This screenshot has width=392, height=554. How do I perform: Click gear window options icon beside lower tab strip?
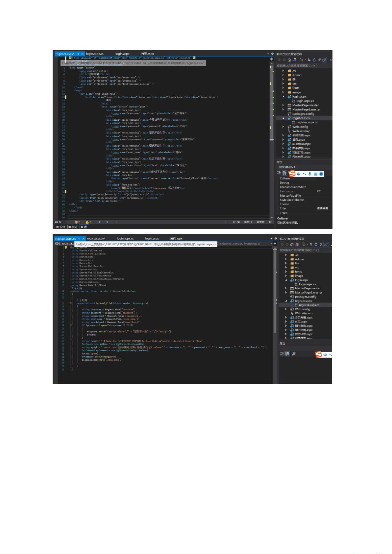point(276,238)
